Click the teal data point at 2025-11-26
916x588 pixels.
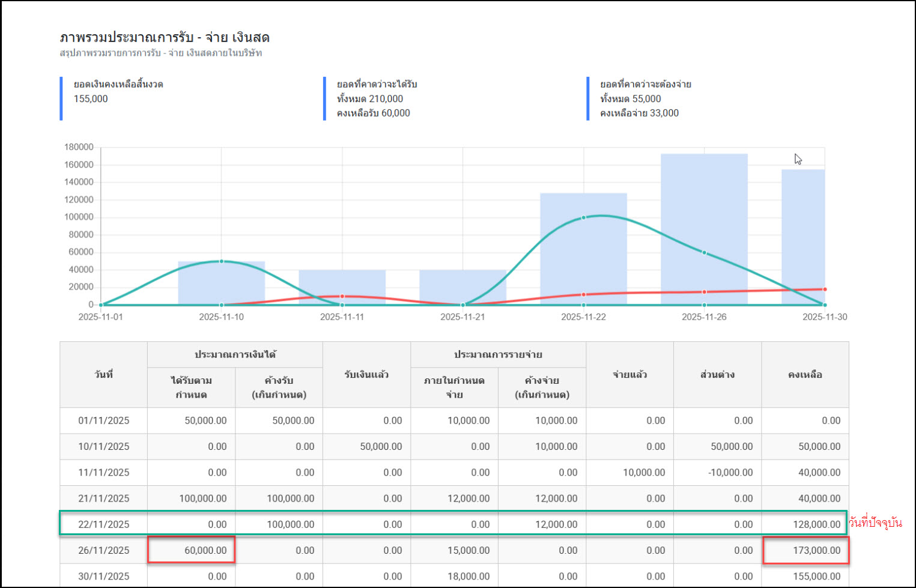click(x=704, y=253)
